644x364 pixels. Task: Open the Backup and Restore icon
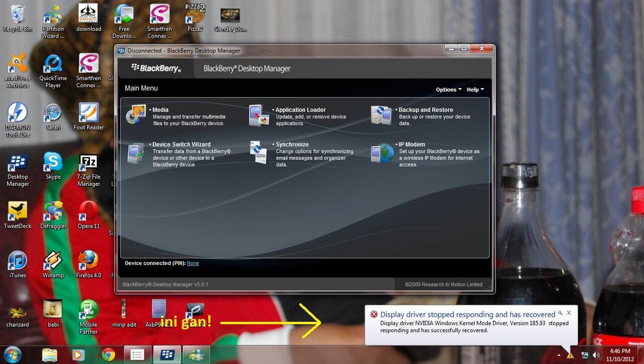(x=381, y=115)
